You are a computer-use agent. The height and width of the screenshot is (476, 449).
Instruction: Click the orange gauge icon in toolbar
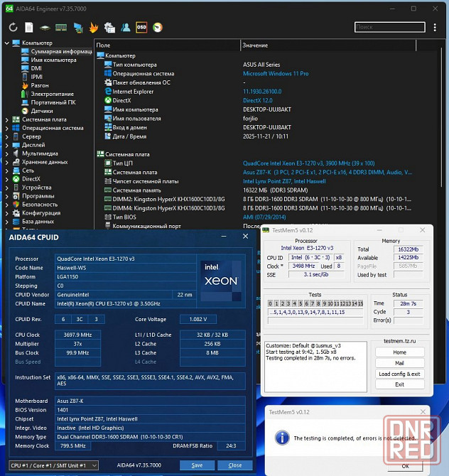pyautogui.click(x=158, y=28)
